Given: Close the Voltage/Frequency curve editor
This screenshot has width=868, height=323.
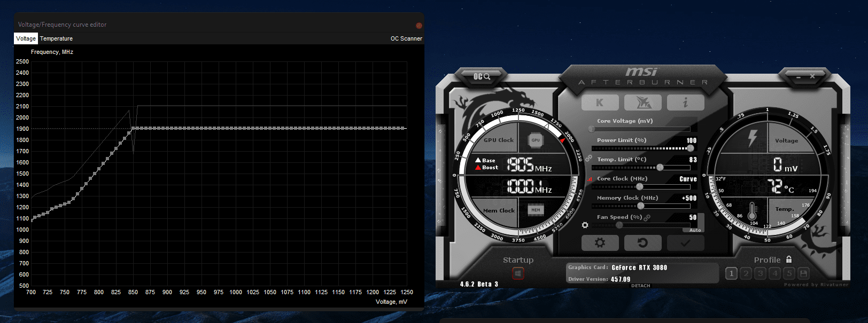Looking at the screenshot, I should pos(419,25).
